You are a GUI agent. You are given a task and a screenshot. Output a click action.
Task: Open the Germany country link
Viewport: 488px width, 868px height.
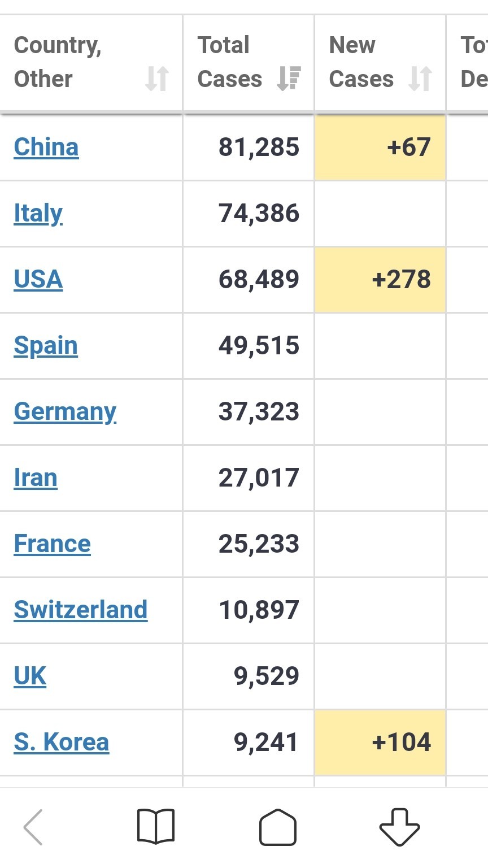pos(65,412)
